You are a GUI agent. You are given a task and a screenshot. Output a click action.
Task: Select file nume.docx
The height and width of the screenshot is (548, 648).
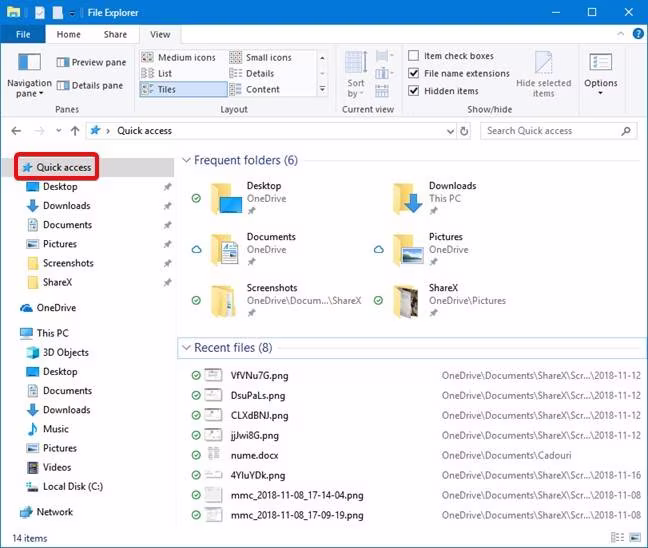[x=255, y=455]
